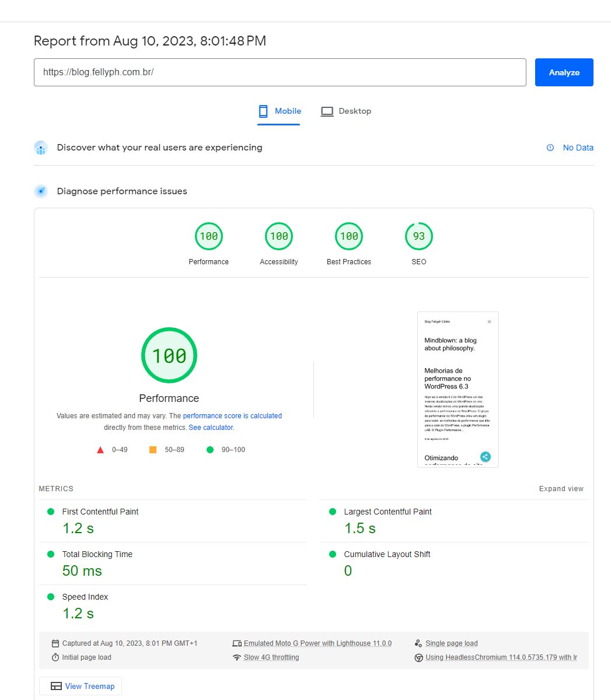Click the METRICS section heading
The width and height of the screenshot is (611, 700).
[x=56, y=489]
